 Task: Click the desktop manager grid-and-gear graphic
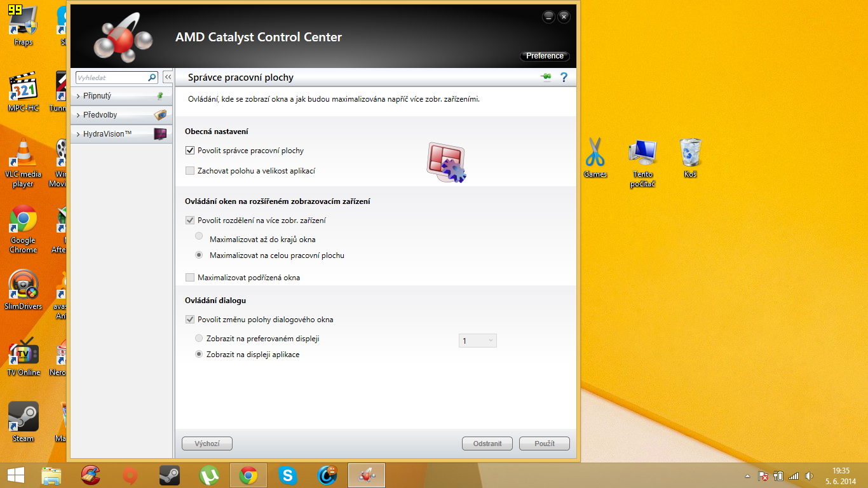click(446, 163)
